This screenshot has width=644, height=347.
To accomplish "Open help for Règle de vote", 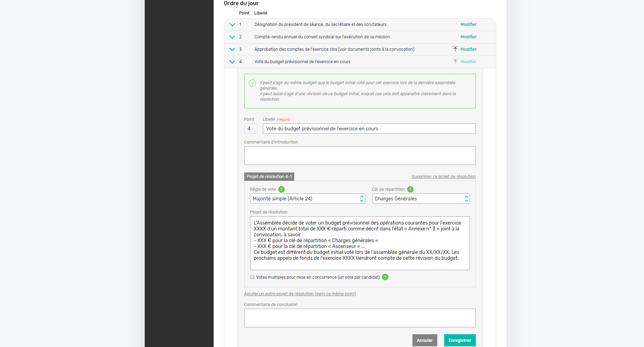I will (x=282, y=189).
